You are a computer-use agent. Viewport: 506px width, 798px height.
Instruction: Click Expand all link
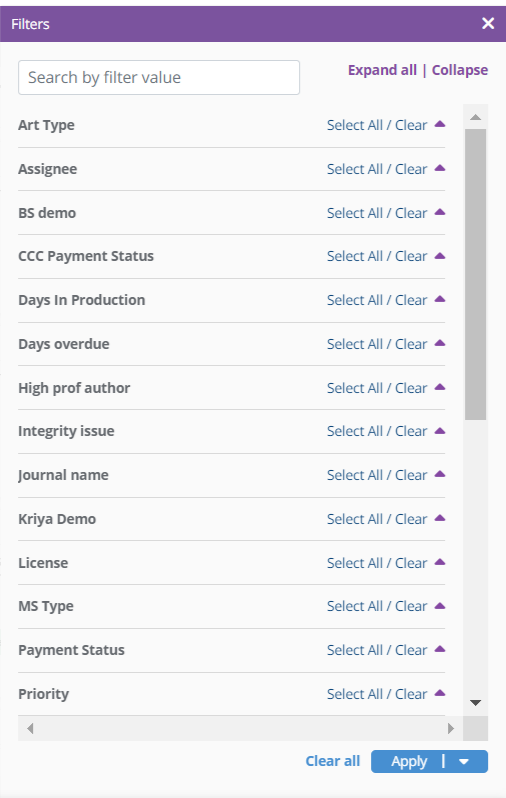point(382,70)
